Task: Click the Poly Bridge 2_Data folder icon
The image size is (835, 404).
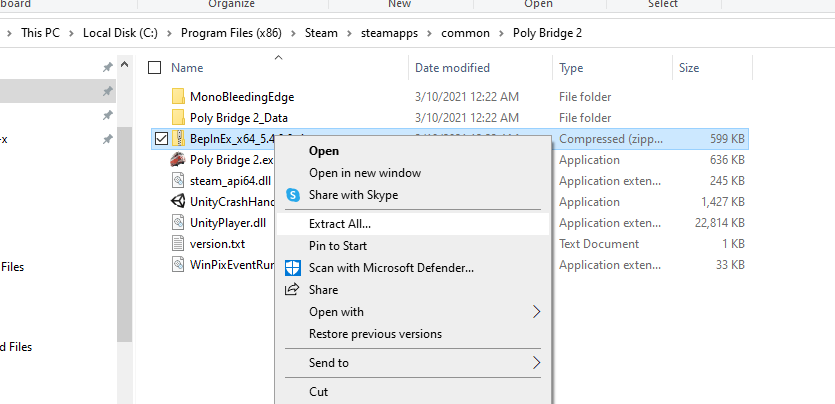Action: pyautogui.click(x=179, y=118)
